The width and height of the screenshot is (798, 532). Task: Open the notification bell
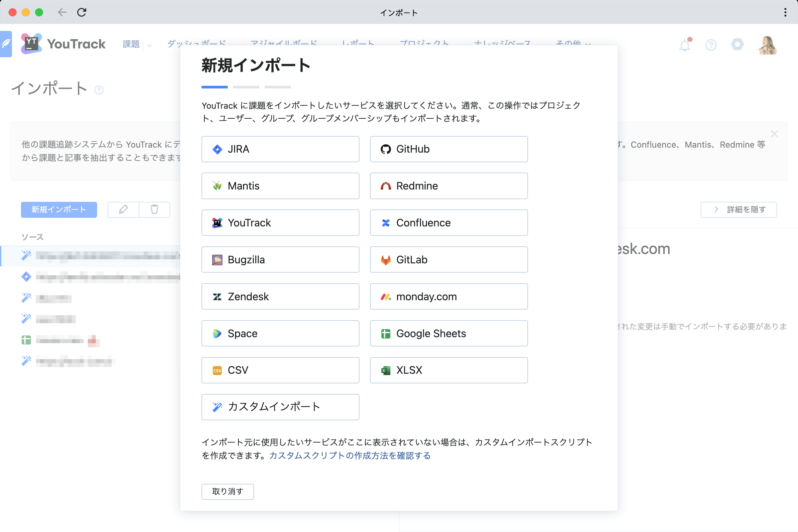(685, 45)
